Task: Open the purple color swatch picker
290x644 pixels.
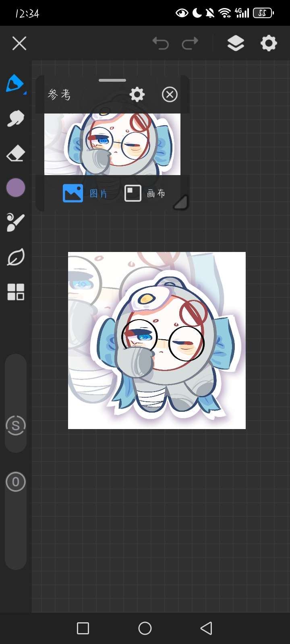Action: coord(16,188)
